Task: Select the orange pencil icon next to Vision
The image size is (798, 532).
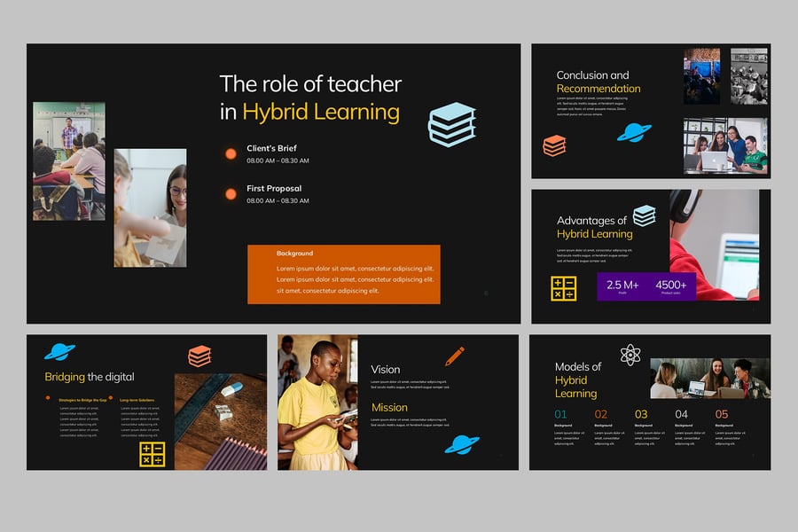Action: coord(455,356)
